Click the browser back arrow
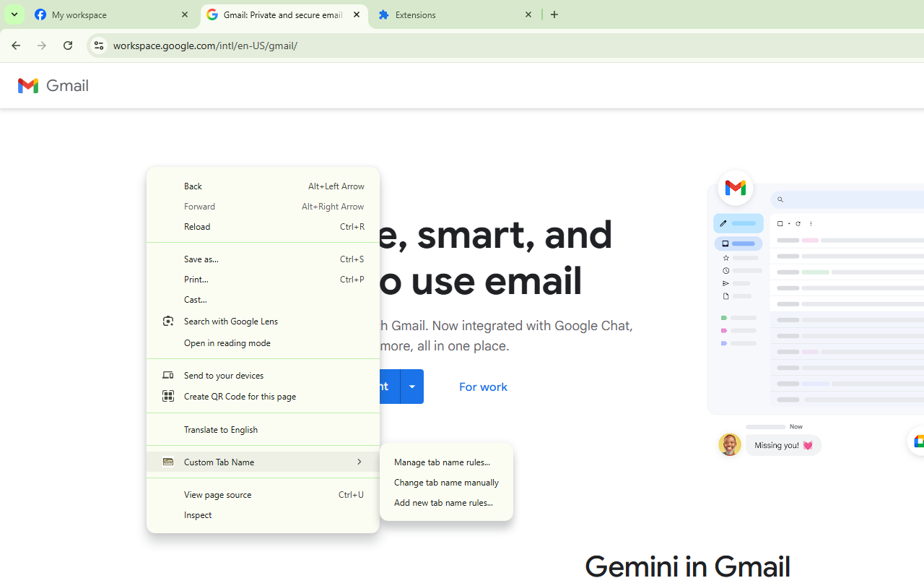Image resolution: width=924 pixels, height=578 pixels. tap(14, 45)
